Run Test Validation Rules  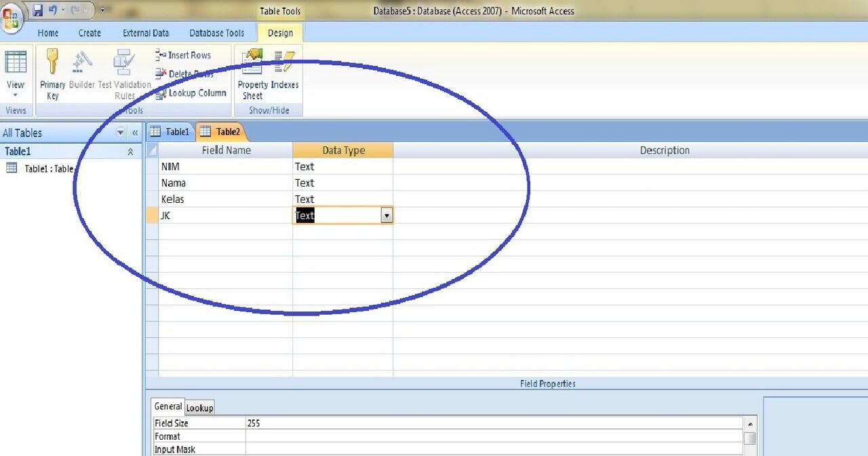coord(124,75)
